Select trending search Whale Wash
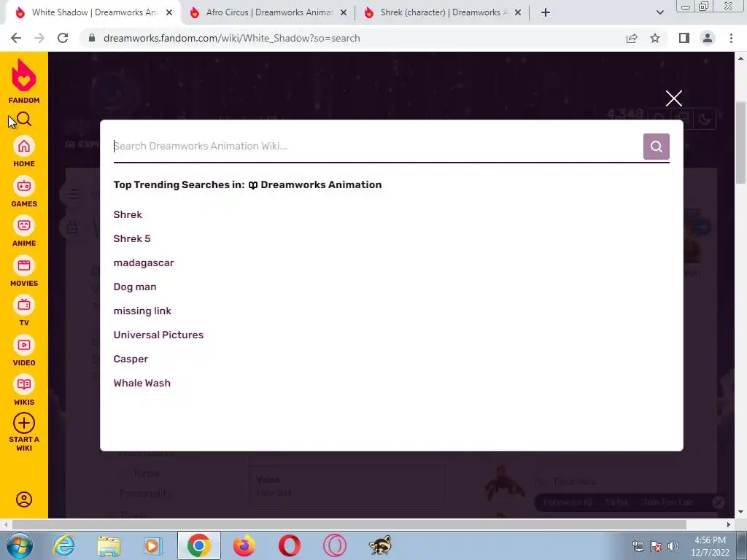 (142, 383)
